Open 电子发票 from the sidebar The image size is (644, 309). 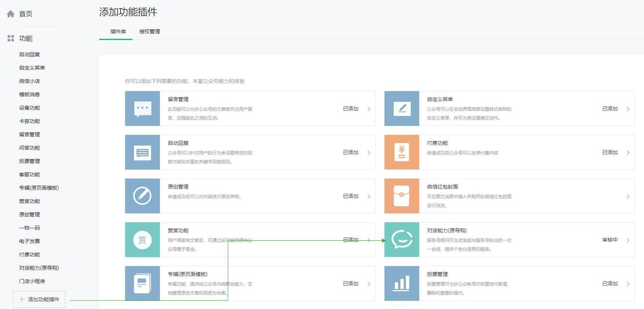pyautogui.click(x=28, y=241)
